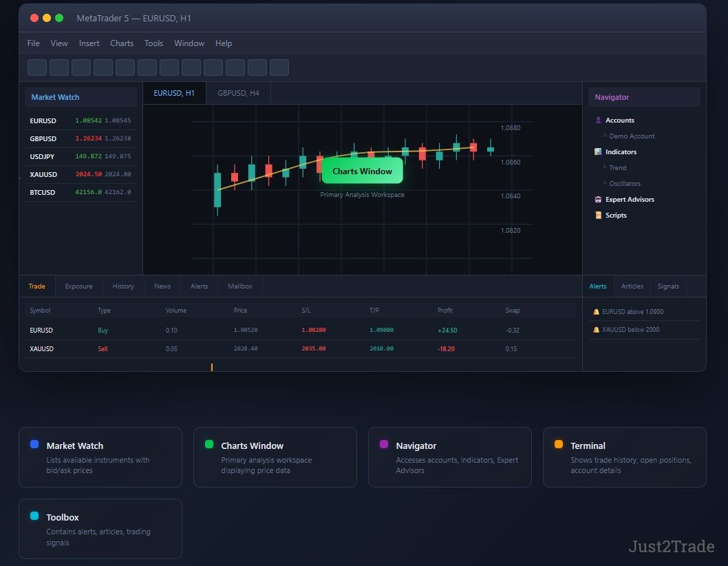Click the Accounts person icon in Navigator
The image size is (728, 566).
click(598, 120)
